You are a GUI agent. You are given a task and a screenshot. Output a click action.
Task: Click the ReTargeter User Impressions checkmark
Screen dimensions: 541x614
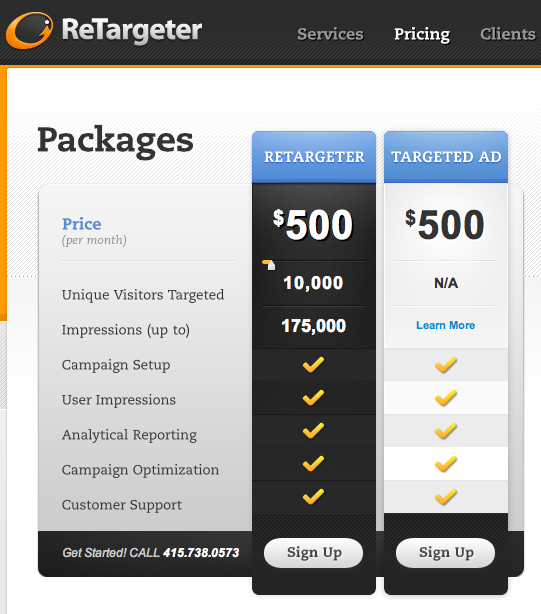click(x=314, y=397)
